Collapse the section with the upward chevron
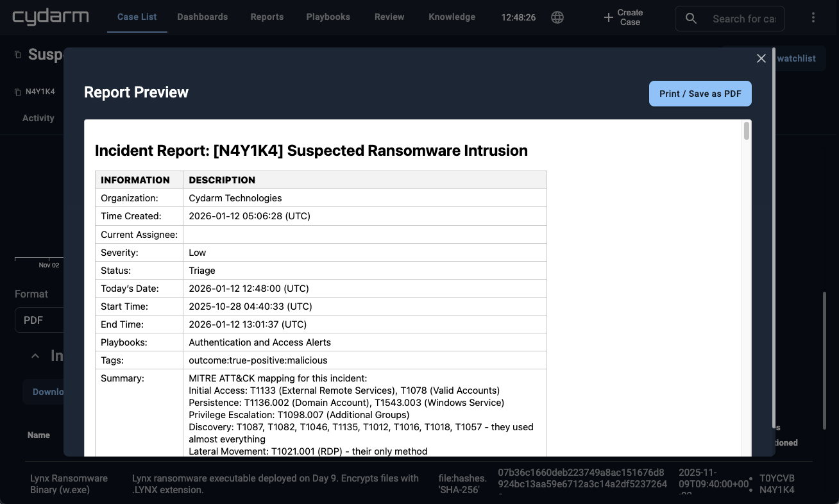This screenshot has width=839, height=504. 35,355
